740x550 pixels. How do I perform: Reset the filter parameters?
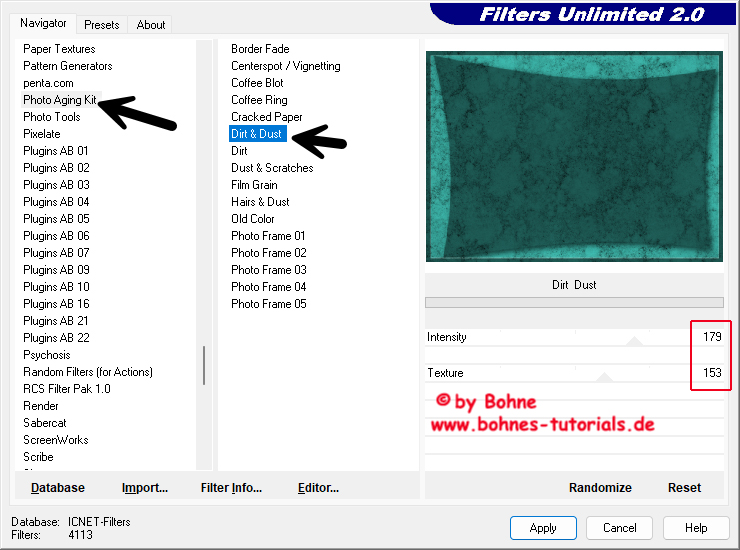(684, 488)
